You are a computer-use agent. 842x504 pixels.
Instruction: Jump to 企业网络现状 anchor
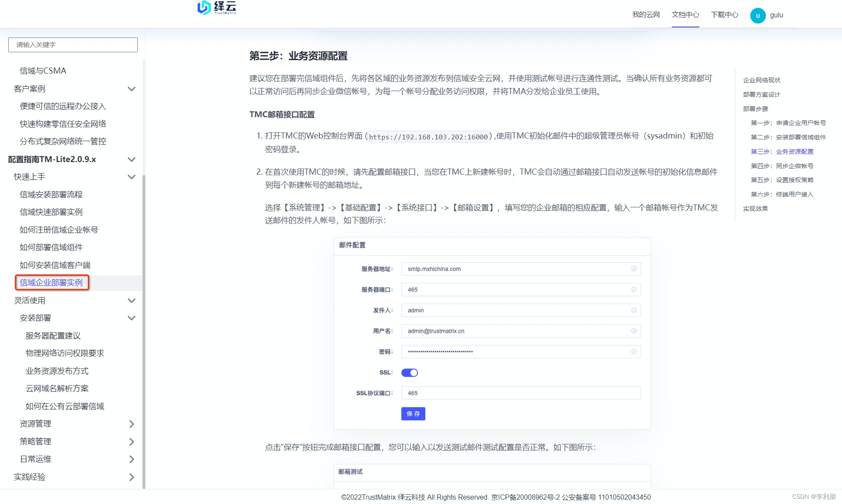(x=762, y=80)
